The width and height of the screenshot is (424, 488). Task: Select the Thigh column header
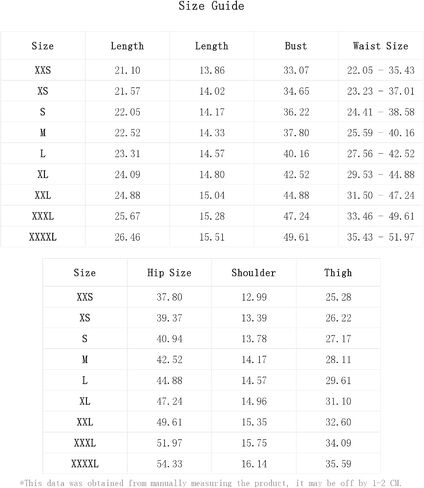point(338,273)
